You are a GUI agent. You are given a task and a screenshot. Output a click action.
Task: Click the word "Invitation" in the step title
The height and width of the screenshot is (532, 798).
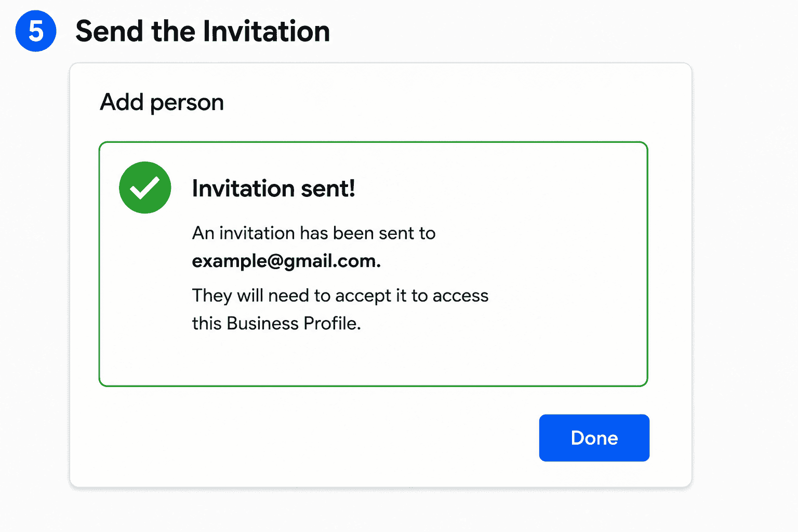265,31
